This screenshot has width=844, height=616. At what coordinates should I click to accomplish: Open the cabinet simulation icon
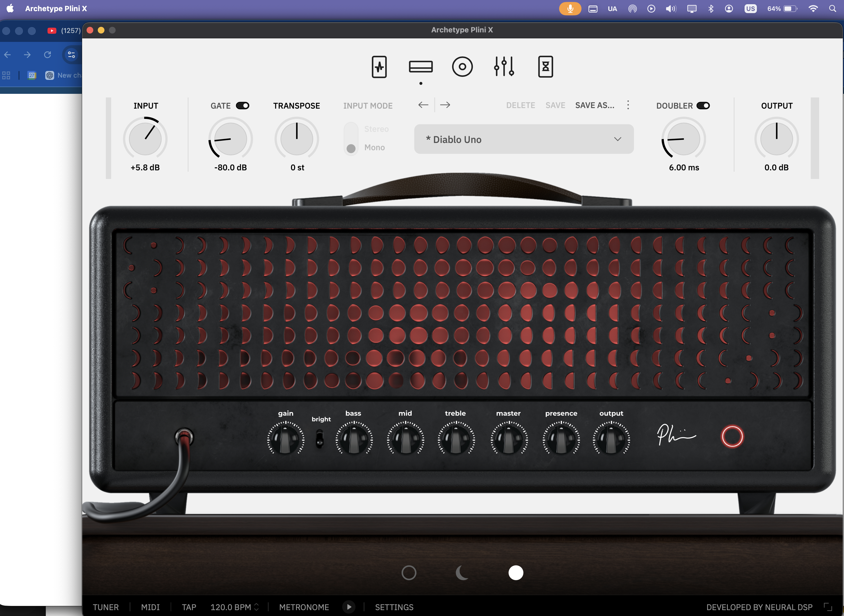[462, 67]
